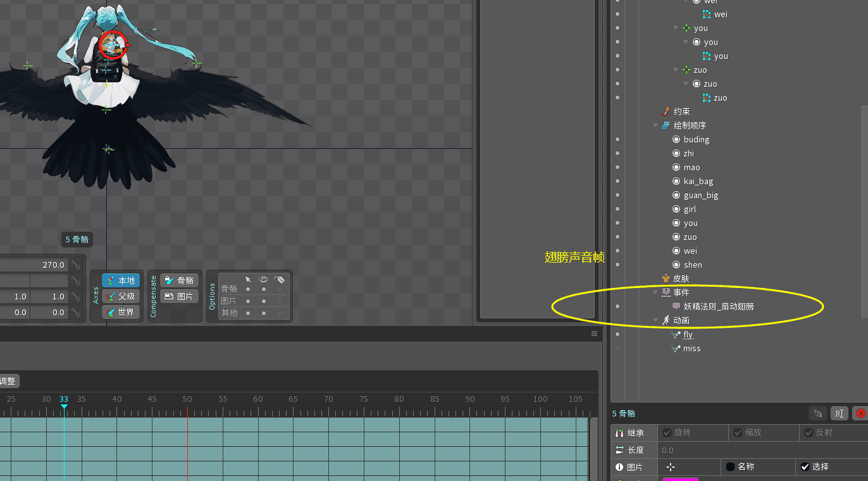Enable 骨骼 bone compensation button
This screenshot has width=868, height=481.
click(x=179, y=280)
